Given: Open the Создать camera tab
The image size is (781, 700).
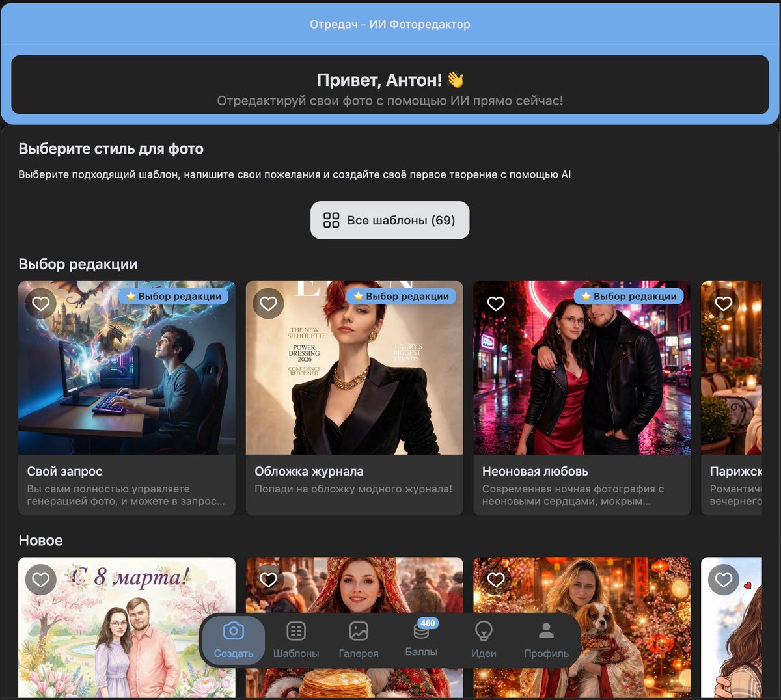Looking at the screenshot, I should tap(233, 641).
